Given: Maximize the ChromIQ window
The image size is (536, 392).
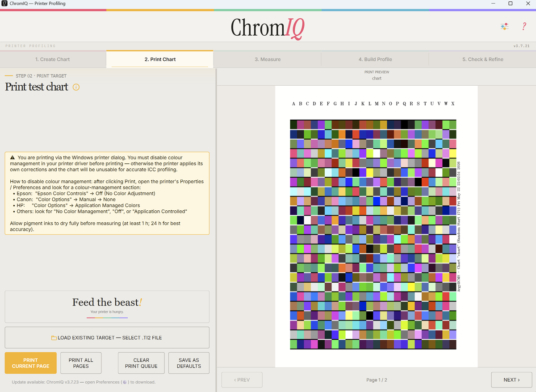Looking at the screenshot, I should point(511,4).
